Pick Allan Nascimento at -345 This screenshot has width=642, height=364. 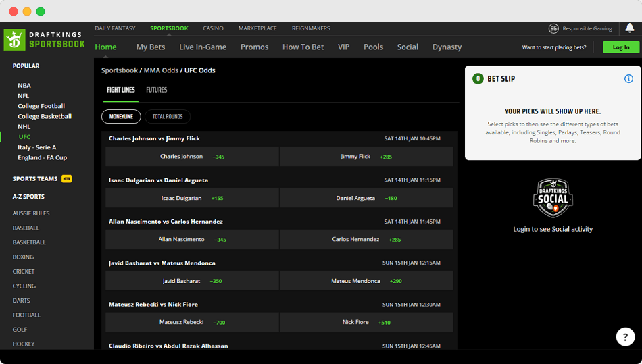click(192, 239)
